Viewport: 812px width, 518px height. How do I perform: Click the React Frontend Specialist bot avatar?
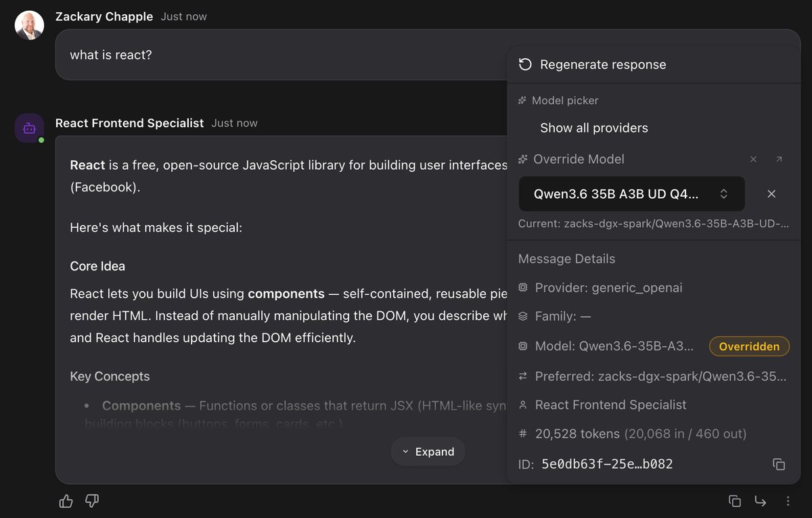[x=30, y=128]
